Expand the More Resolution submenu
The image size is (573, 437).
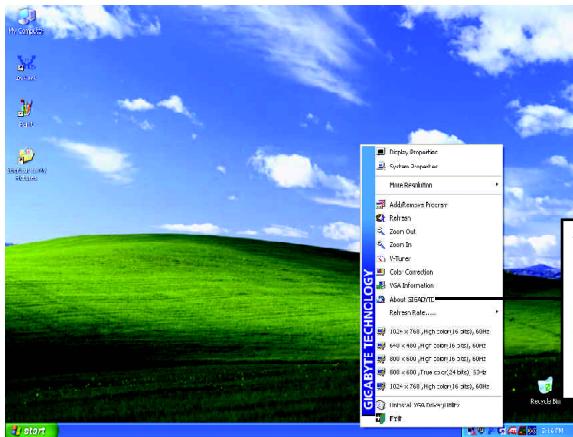[x=439, y=185]
